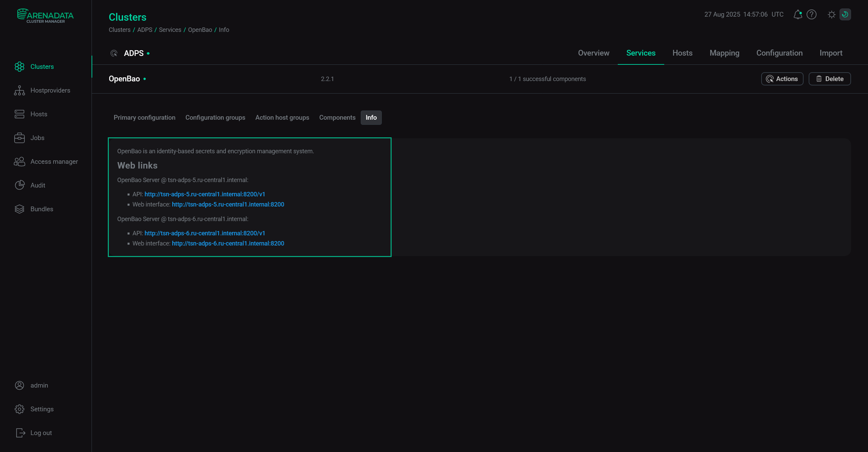Open the notifications bell
This screenshot has height=452, width=868.
tap(798, 14)
